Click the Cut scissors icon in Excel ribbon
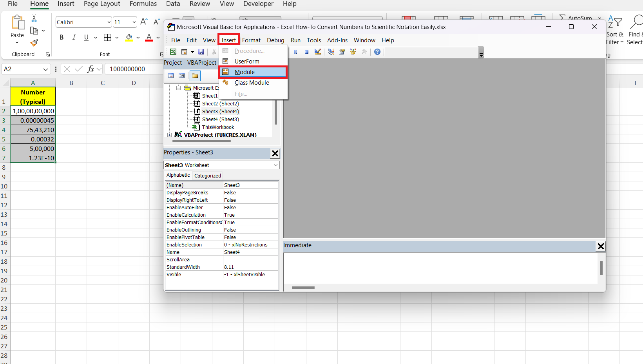Screen dimensions: 643x364 point(34,18)
